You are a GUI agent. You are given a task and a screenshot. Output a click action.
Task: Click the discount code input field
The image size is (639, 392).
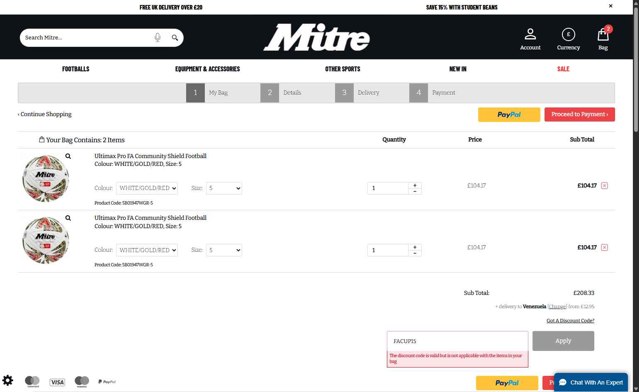point(457,341)
